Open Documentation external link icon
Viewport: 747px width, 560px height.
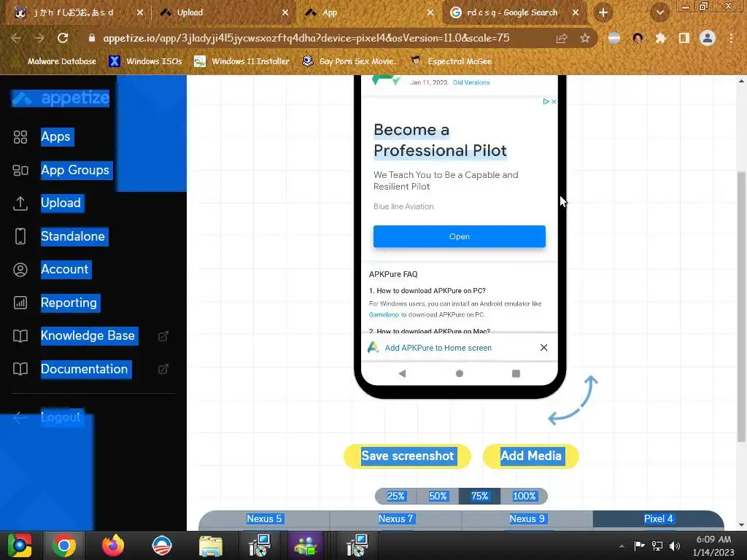[163, 369]
